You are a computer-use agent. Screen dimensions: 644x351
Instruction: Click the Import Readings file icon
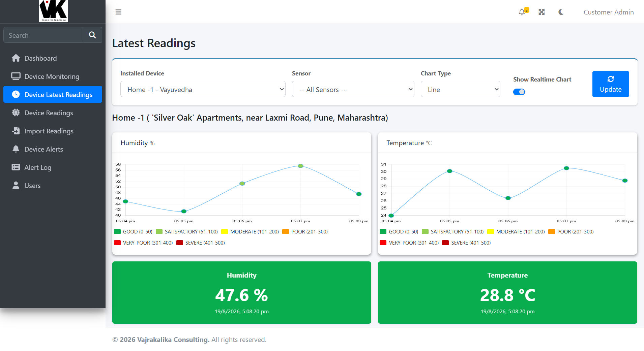pyautogui.click(x=16, y=131)
